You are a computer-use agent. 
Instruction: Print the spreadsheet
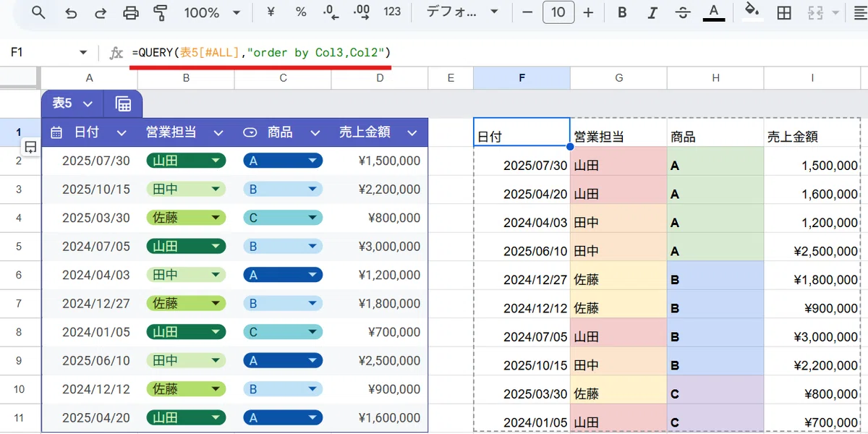coord(130,13)
